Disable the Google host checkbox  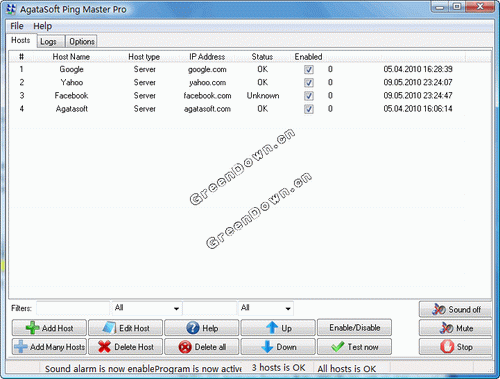coord(309,69)
